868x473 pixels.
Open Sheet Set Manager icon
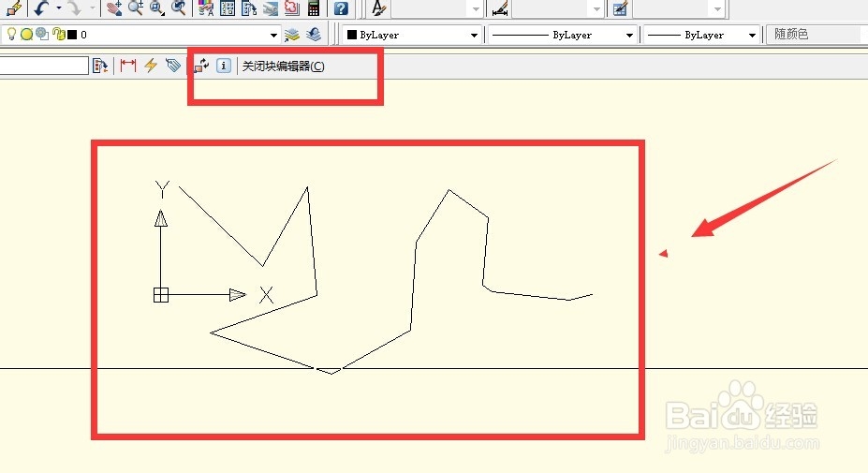click(271, 7)
